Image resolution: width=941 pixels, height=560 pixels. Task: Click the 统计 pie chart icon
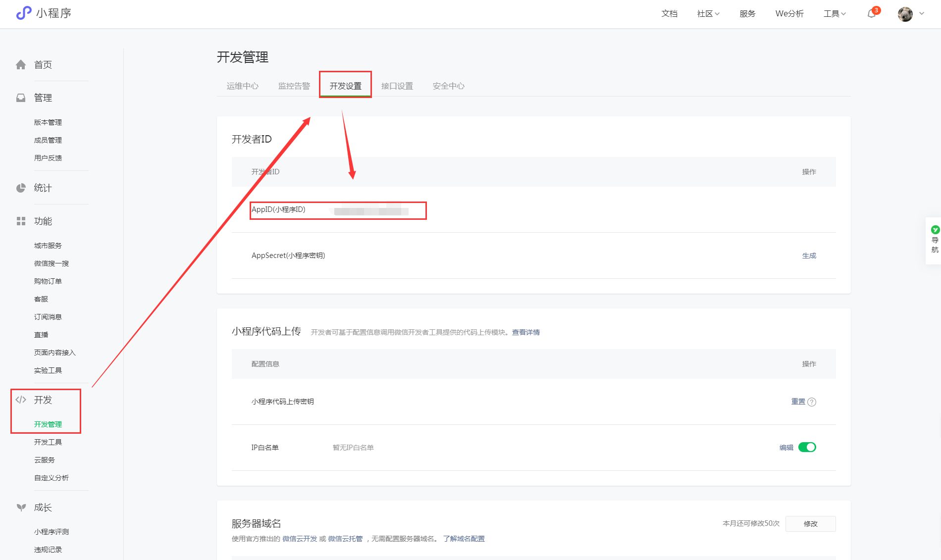(21, 188)
